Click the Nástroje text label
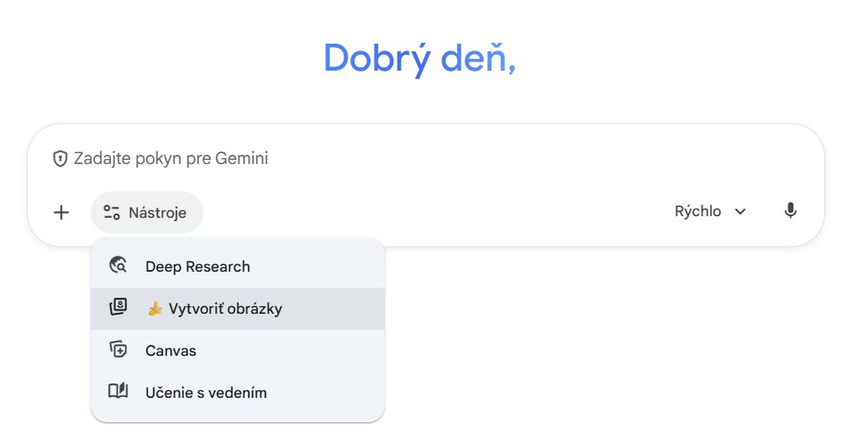 (x=157, y=213)
